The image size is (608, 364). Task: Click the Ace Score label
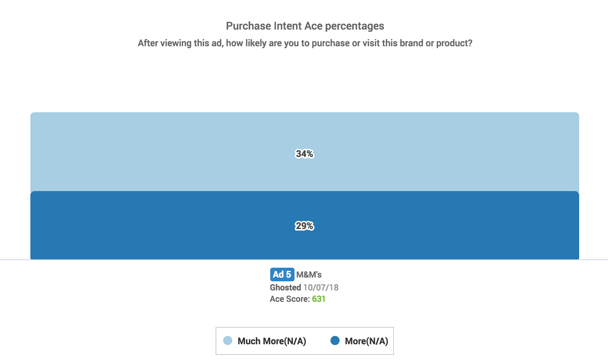click(x=290, y=299)
